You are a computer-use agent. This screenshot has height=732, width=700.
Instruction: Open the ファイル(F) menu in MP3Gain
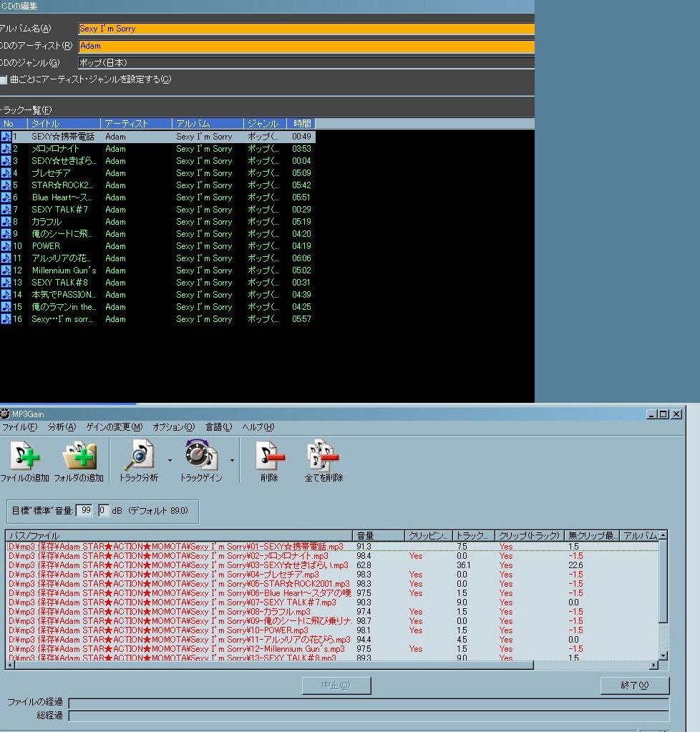pos(19,426)
